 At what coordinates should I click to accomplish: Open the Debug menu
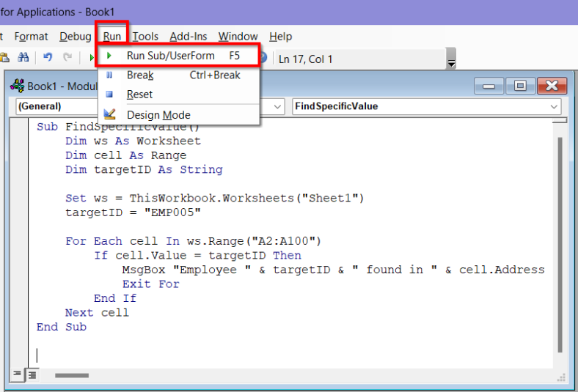pyautogui.click(x=76, y=37)
